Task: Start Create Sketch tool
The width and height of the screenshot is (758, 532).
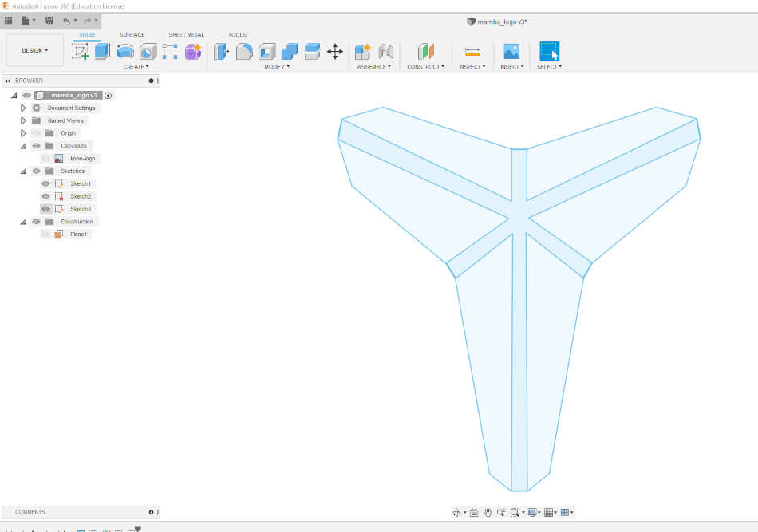Action: pos(81,51)
